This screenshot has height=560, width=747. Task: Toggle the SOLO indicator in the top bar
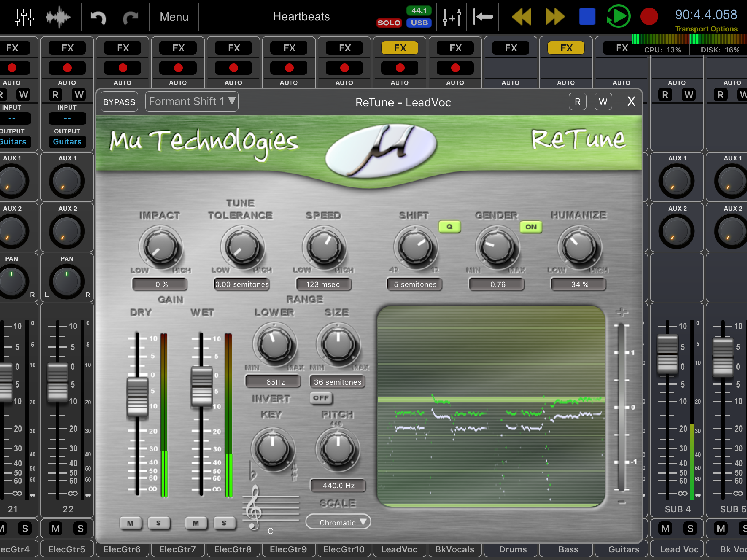tap(389, 23)
